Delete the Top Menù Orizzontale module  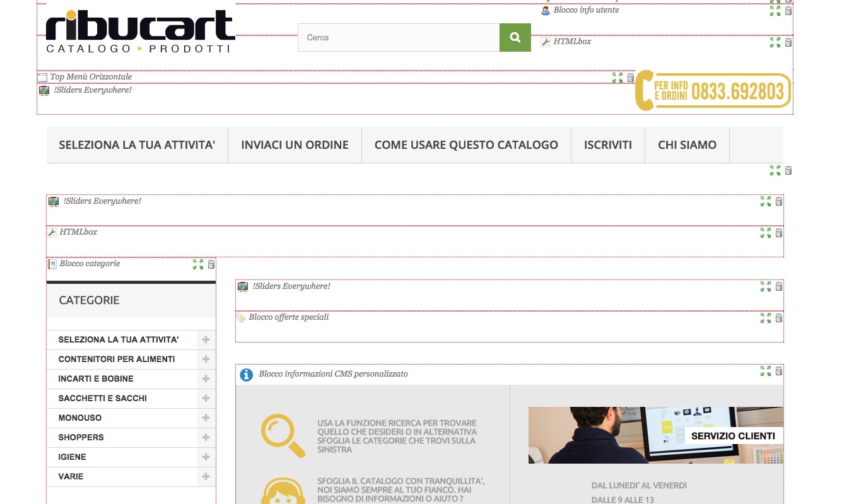point(631,78)
